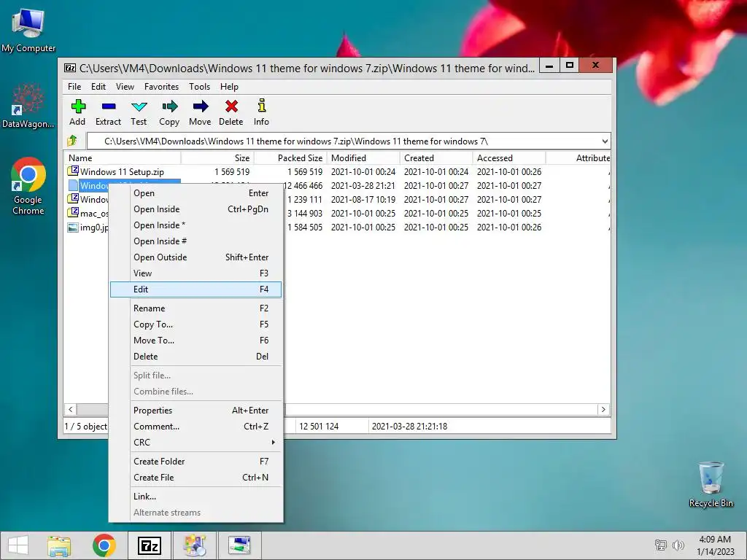The width and height of the screenshot is (747, 560).
Task: Click the mac_os archive file icon
Action: (73, 213)
